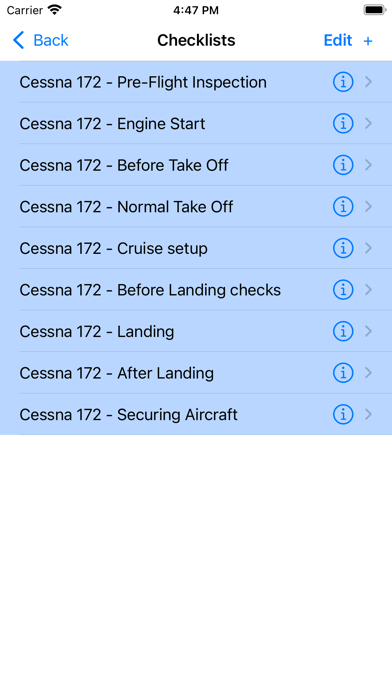
Task: Open info for Cessna 172 - Landing
Action: click(x=343, y=331)
